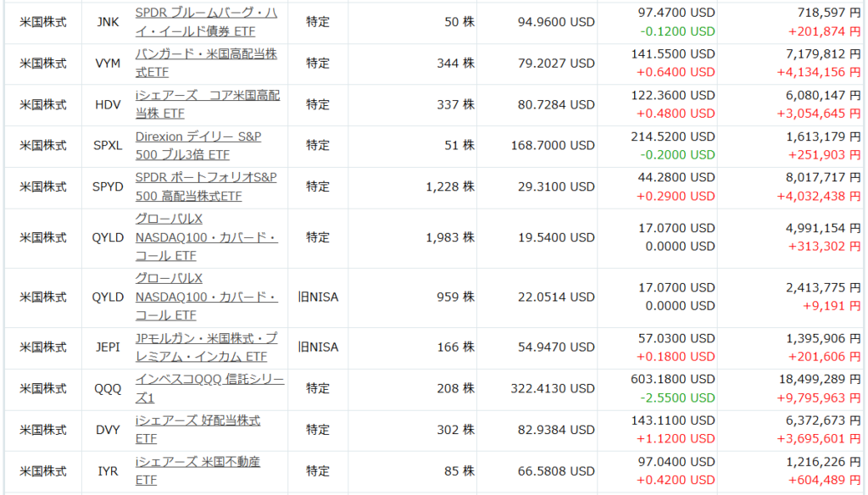This screenshot has height=495, width=868.
Task: Click the 603.1800 USD current price
Action: point(672,379)
